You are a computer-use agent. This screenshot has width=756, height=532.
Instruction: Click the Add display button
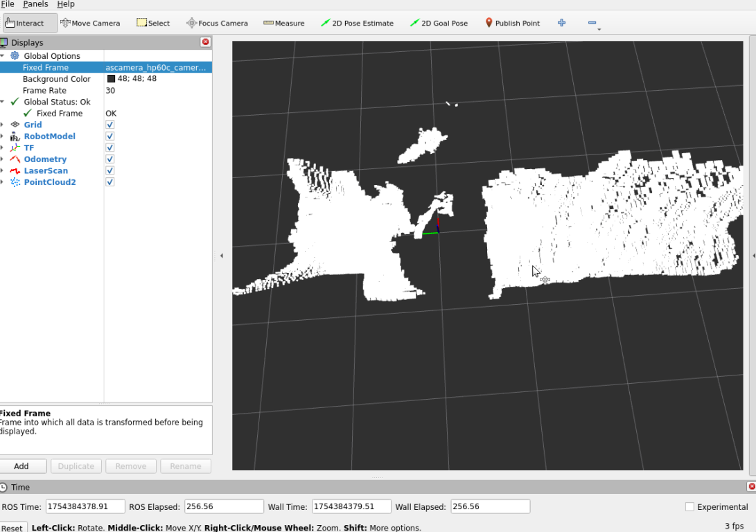pyautogui.click(x=21, y=466)
